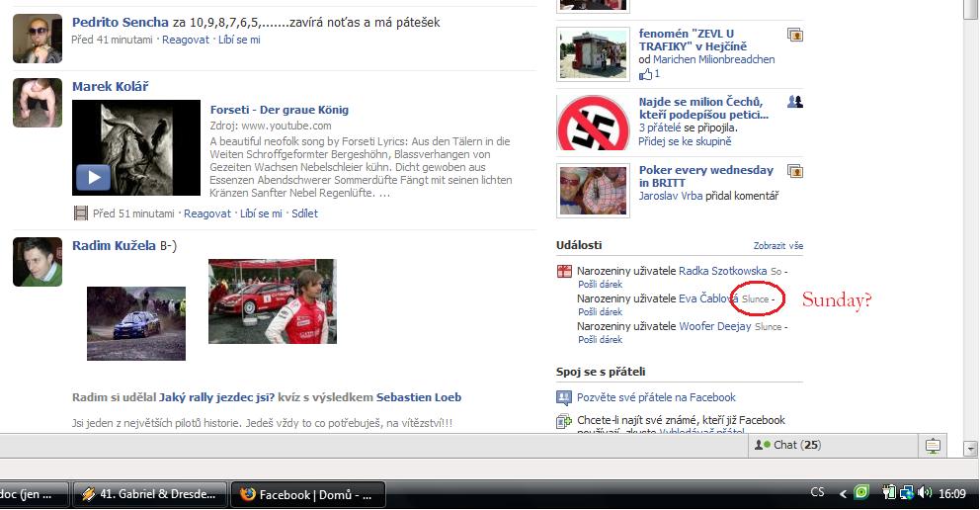
Task: Open fenomén ZEVL U TRAFIKY v Hejčíně link
Action: click(x=694, y=40)
